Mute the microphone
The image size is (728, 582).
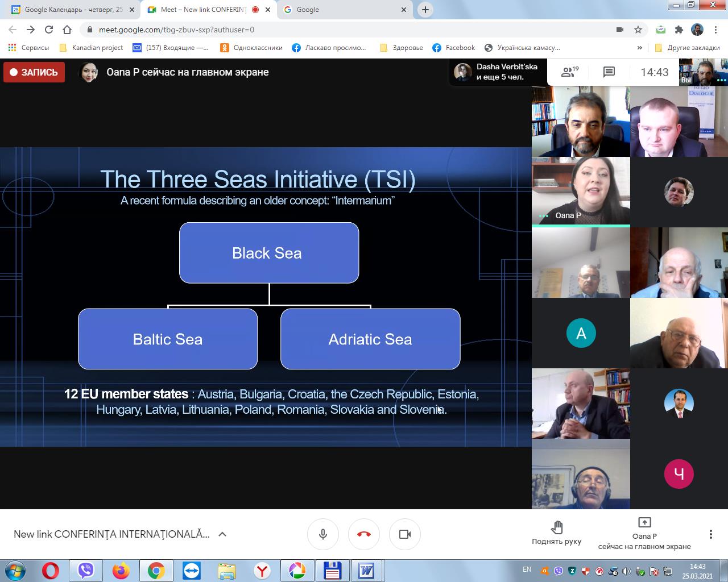(x=323, y=534)
